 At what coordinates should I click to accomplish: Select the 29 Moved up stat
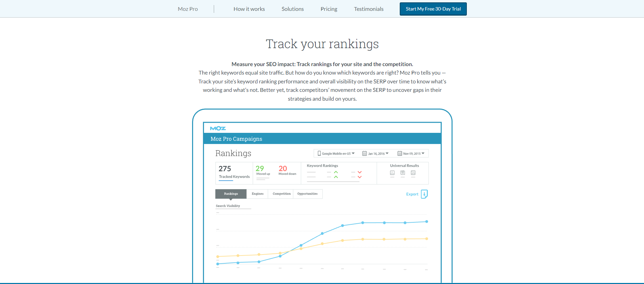click(x=263, y=170)
